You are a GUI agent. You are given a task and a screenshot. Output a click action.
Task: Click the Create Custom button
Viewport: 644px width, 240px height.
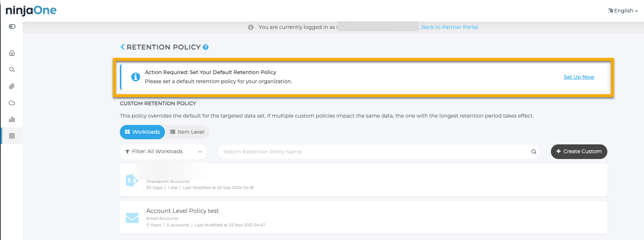tap(579, 151)
